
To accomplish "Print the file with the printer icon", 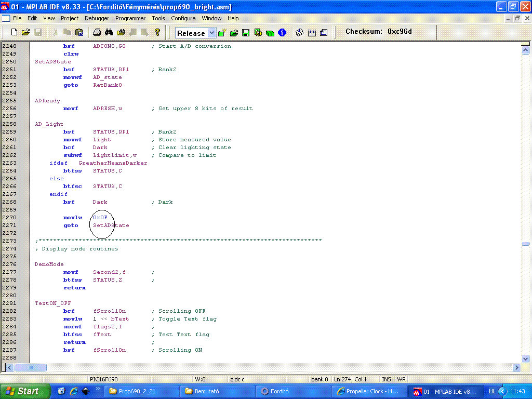I will pyautogui.click(x=97, y=32).
